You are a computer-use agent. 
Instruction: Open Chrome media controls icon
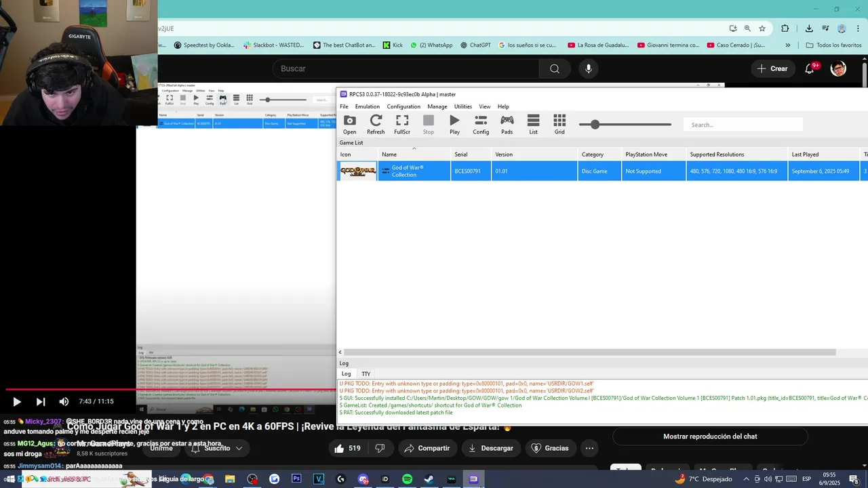(x=825, y=28)
